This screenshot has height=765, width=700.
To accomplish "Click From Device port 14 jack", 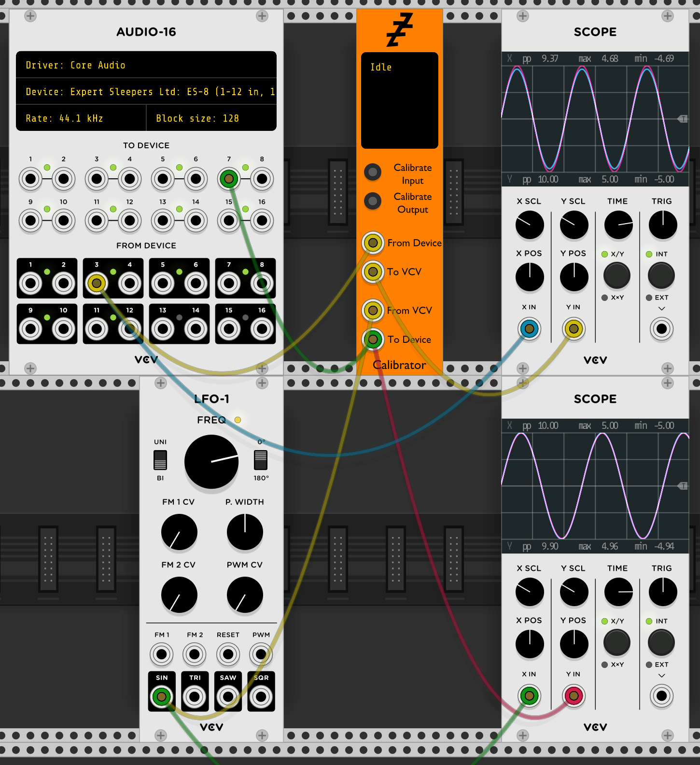I will click(x=196, y=329).
